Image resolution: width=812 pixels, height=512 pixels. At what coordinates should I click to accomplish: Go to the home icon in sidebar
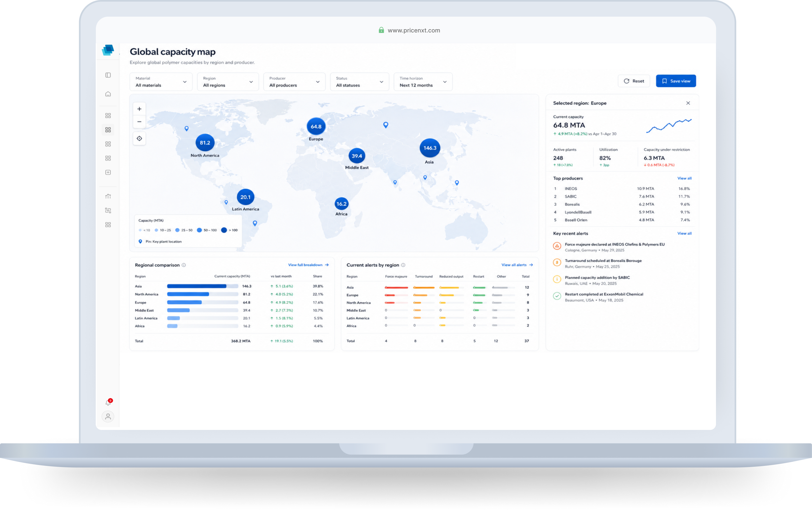pos(108,94)
